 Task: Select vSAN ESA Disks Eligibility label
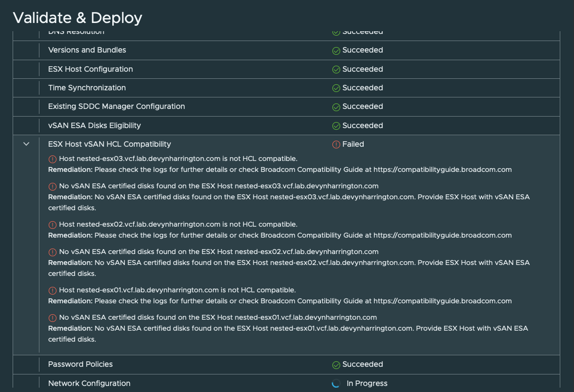coord(94,125)
